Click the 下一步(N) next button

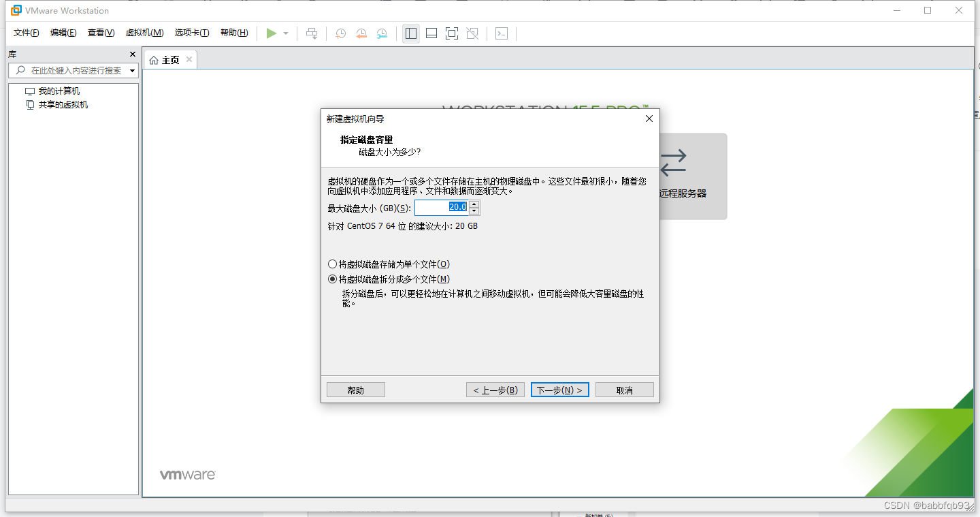coord(560,390)
